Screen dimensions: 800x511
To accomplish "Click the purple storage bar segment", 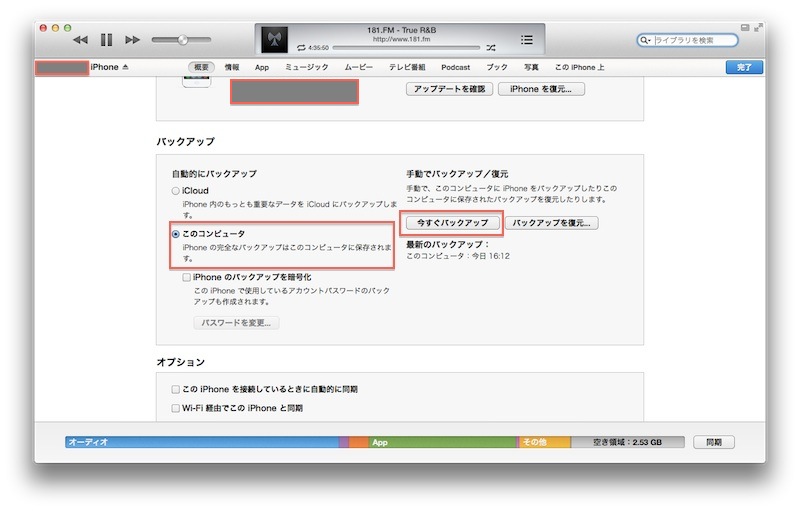I will [x=344, y=442].
